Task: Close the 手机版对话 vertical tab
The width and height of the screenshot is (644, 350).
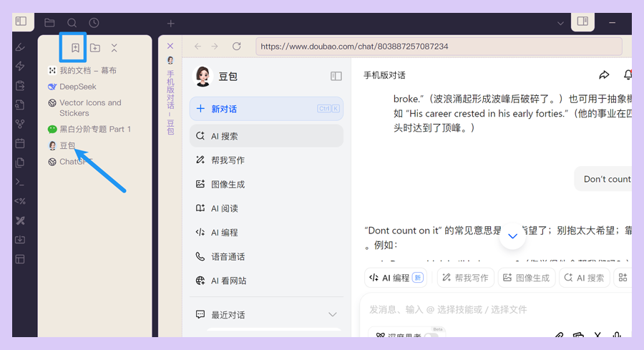Action: pos(170,46)
